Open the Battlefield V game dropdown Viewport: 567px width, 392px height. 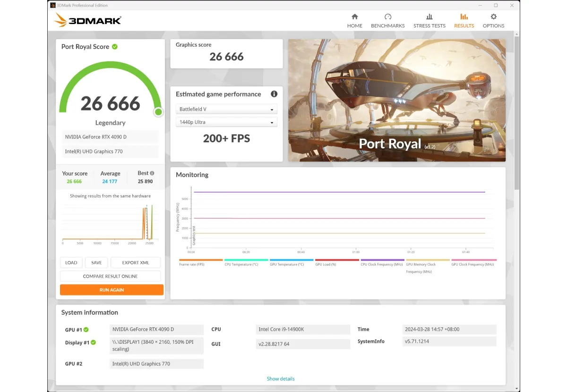(x=226, y=109)
